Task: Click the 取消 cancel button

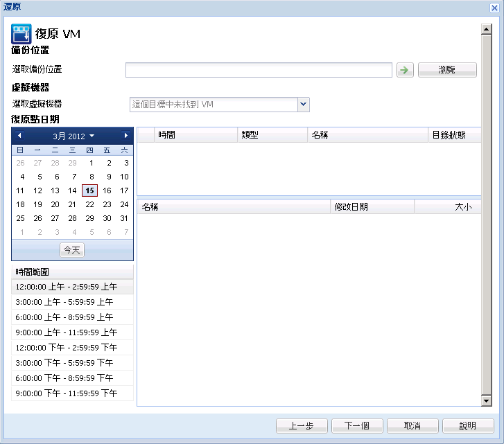Action: (x=412, y=426)
